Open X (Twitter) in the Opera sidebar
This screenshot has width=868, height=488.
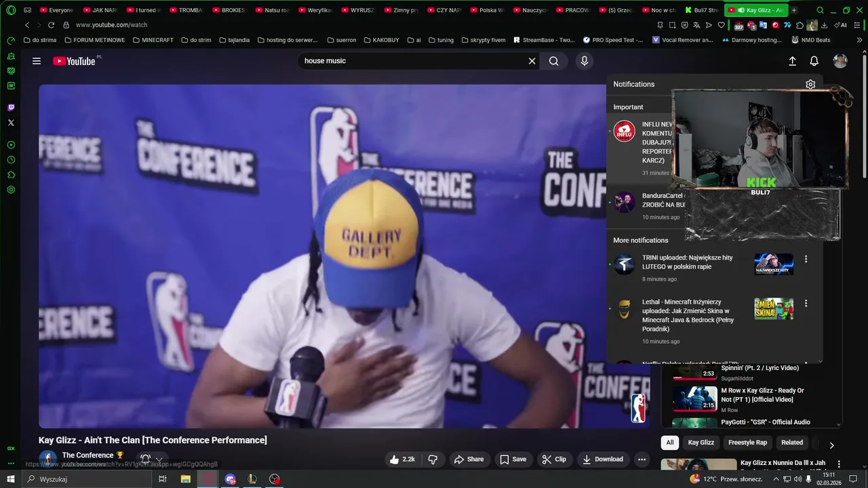11,123
